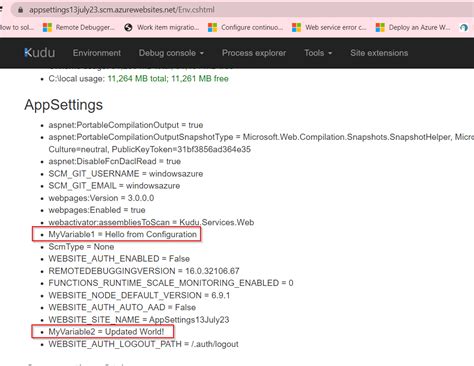Viewport: 474px width, 366px height.
Task: Open the Work item migration bookmark
Action: pyautogui.click(x=161, y=27)
